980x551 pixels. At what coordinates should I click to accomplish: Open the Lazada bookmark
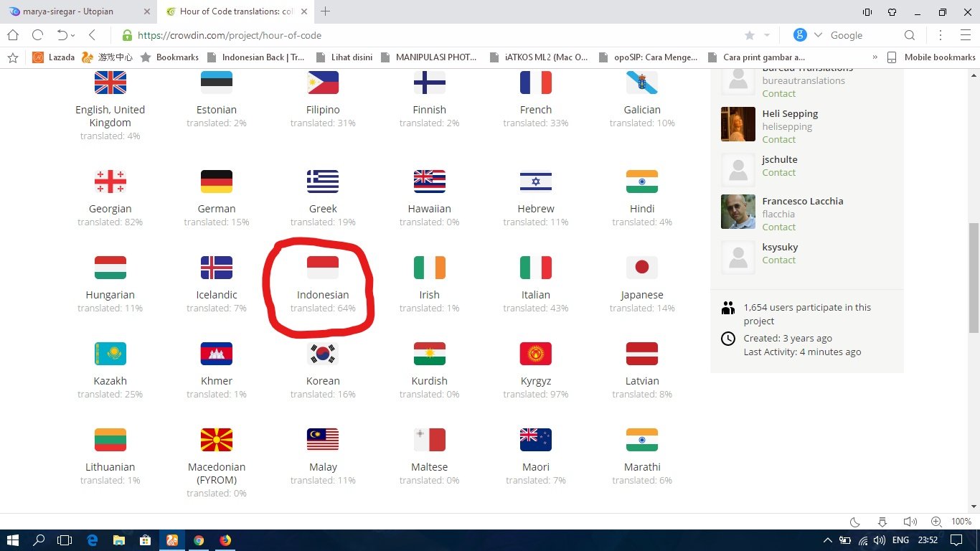54,57
